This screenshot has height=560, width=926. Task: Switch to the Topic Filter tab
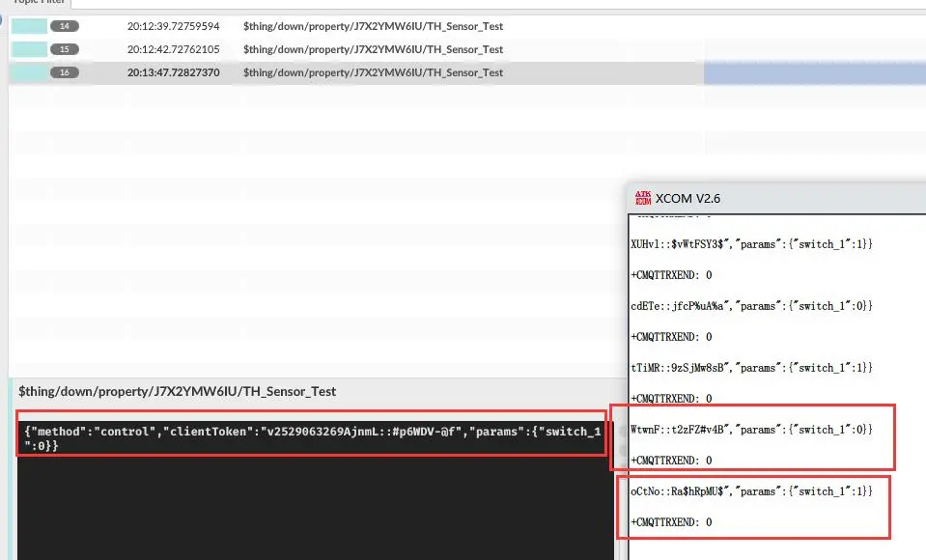click(x=39, y=2)
